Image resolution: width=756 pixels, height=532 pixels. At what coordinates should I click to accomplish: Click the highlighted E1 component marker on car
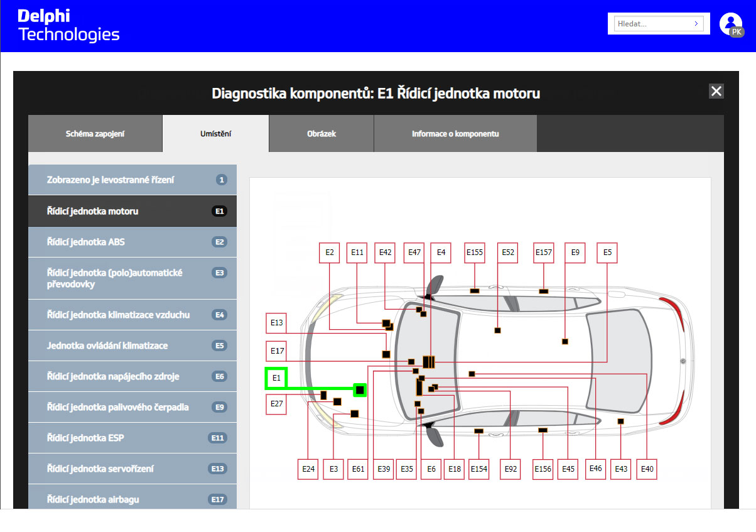coord(360,390)
